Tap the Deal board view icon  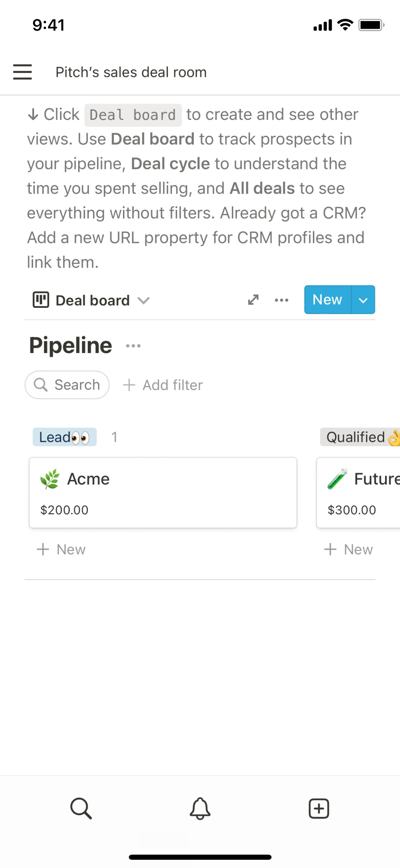tap(41, 300)
